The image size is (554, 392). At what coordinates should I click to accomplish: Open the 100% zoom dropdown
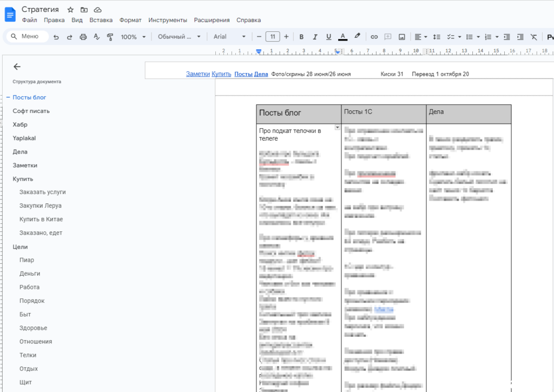[133, 37]
